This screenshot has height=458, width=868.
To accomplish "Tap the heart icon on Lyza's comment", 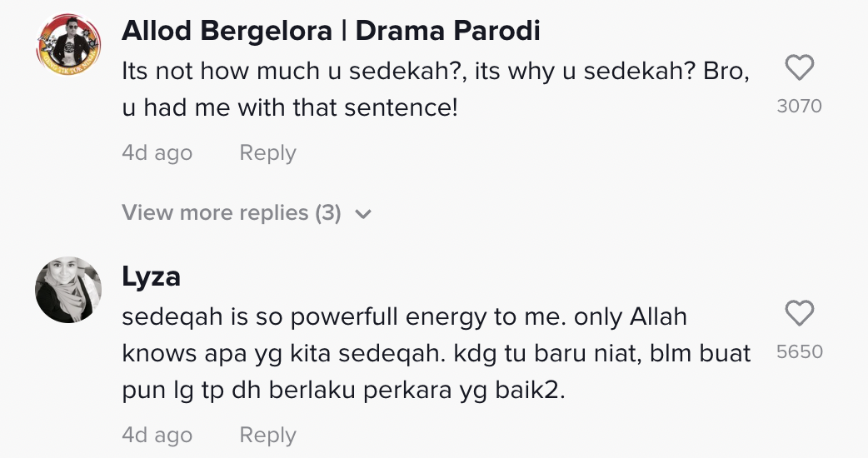I will (x=799, y=314).
